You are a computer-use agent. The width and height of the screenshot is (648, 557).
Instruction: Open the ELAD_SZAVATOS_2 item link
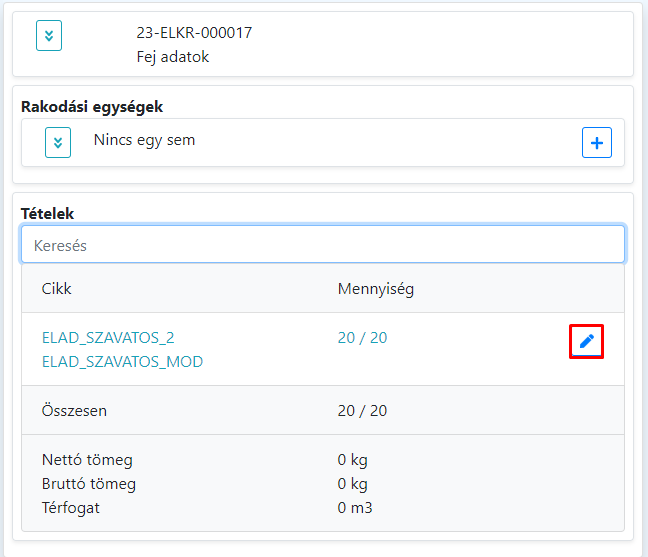click(108, 338)
